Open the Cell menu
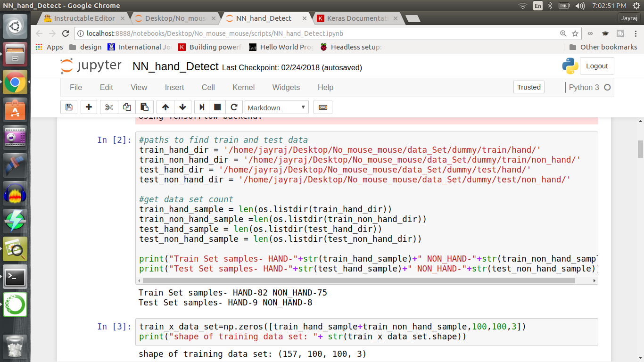 (x=208, y=87)
